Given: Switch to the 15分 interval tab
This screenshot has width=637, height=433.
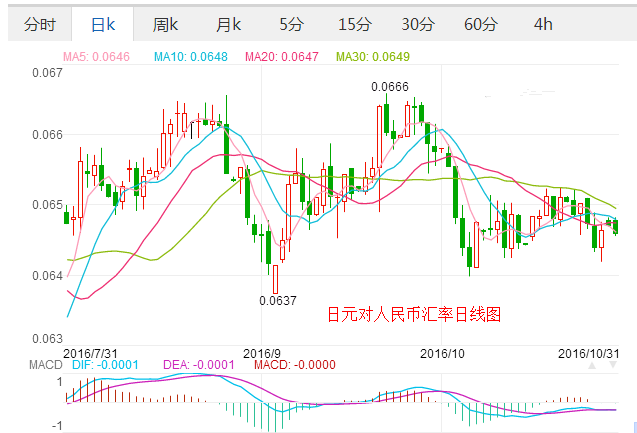Looking at the screenshot, I should coord(355,24).
